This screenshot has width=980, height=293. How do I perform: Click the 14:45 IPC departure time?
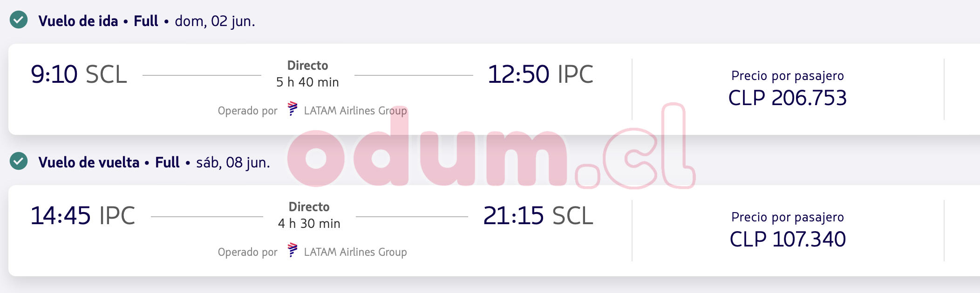coord(82,216)
